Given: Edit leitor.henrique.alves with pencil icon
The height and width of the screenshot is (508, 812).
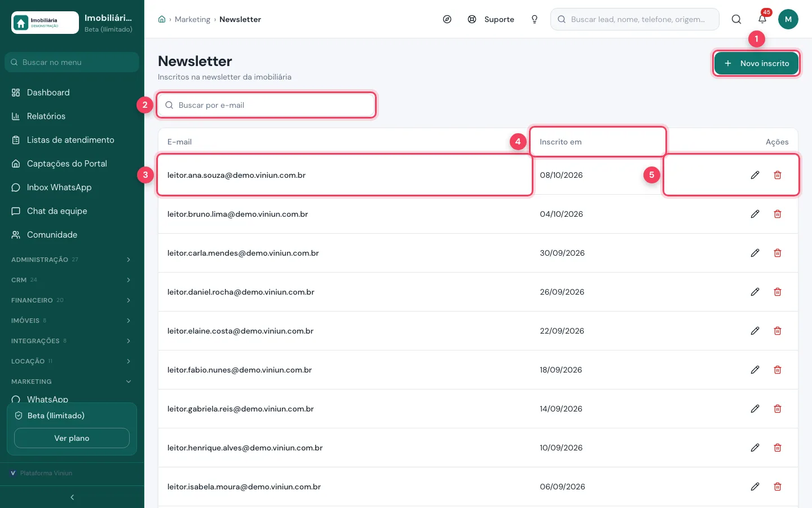Looking at the screenshot, I should 755,448.
